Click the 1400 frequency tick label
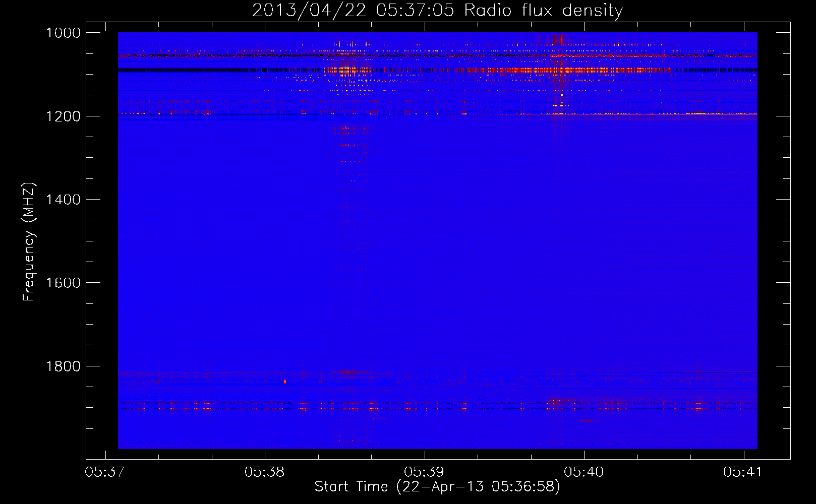The image size is (816, 504). (63, 200)
